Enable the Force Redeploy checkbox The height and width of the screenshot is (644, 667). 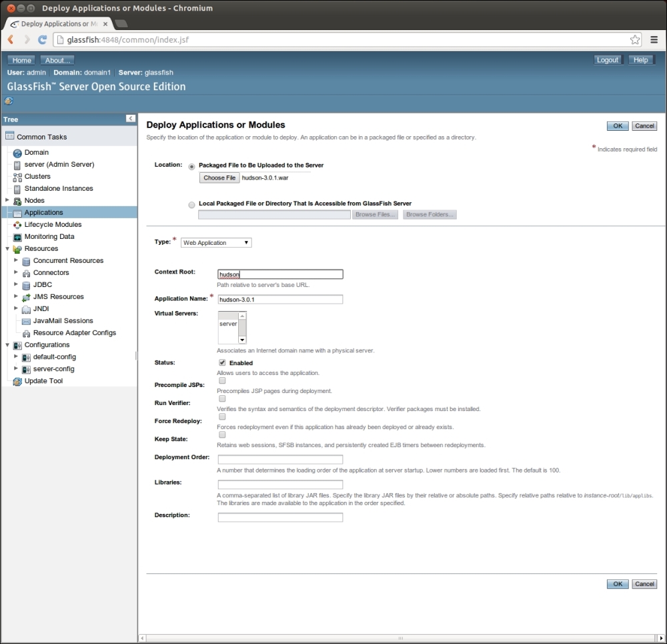pos(222,416)
